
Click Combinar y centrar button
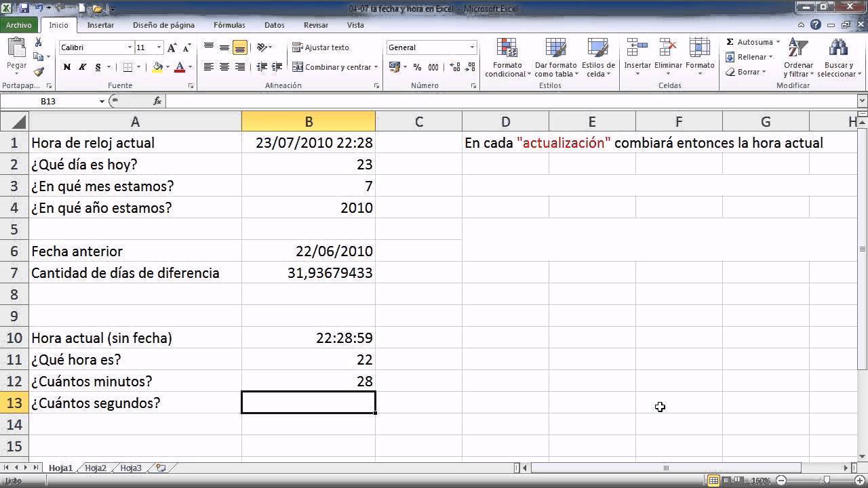tap(332, 67)
